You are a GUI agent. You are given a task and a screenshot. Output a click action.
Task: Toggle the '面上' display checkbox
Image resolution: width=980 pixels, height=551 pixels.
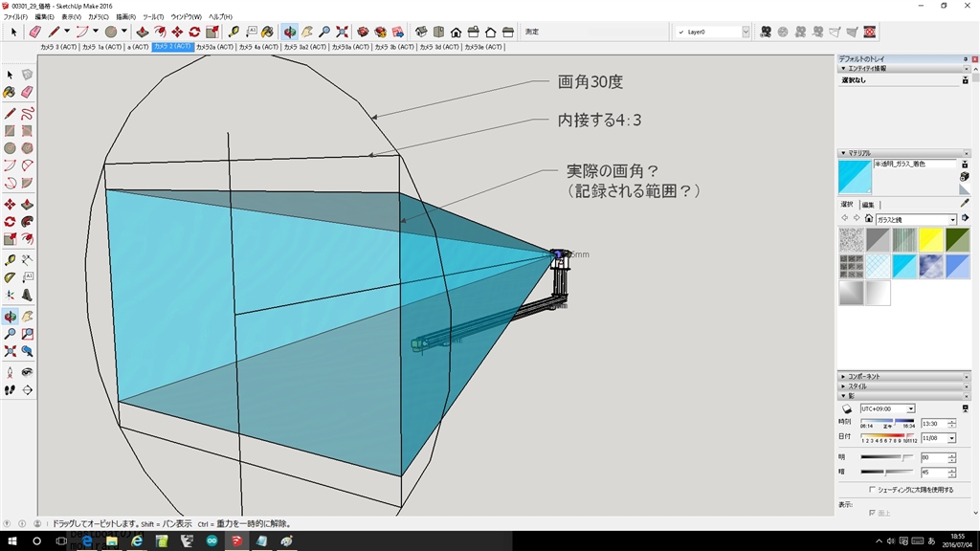(x=873, y=513)
